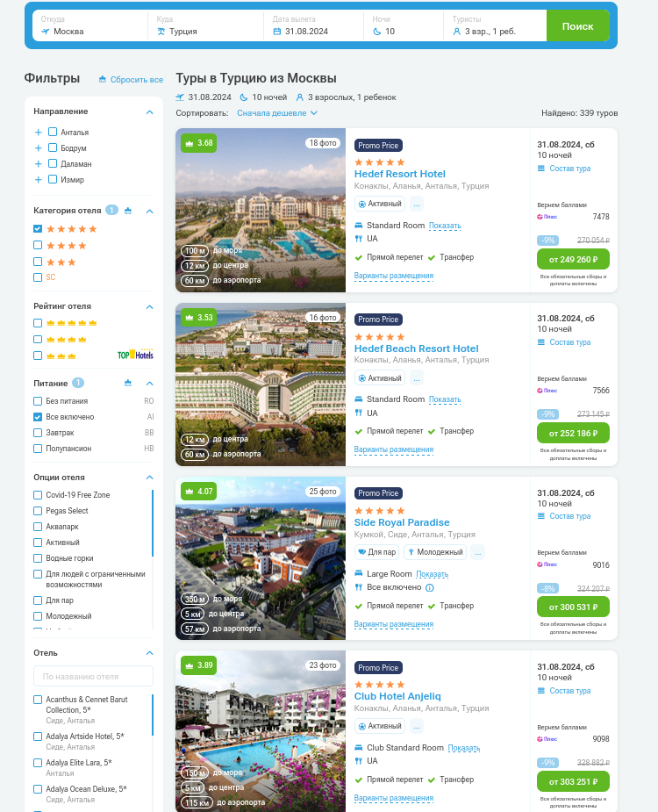Click the ellipsis tag on Club Hotel Anjeliq

click(x=416, y=727)
